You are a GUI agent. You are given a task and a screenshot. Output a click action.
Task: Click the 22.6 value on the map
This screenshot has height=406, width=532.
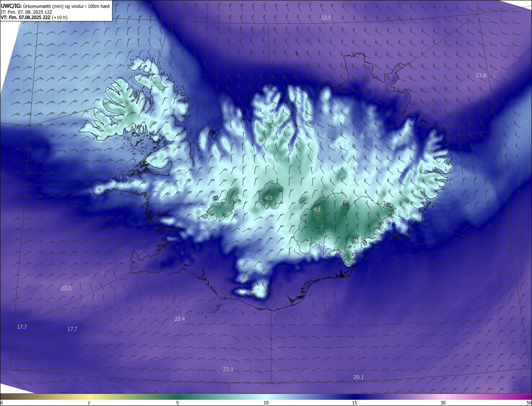tap(481, 75)
